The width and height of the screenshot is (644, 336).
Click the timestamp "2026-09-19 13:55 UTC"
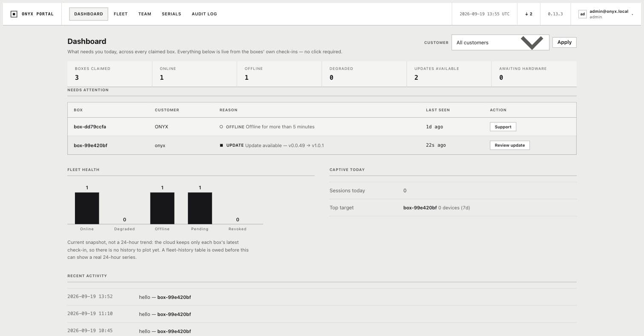coord(485,14)
